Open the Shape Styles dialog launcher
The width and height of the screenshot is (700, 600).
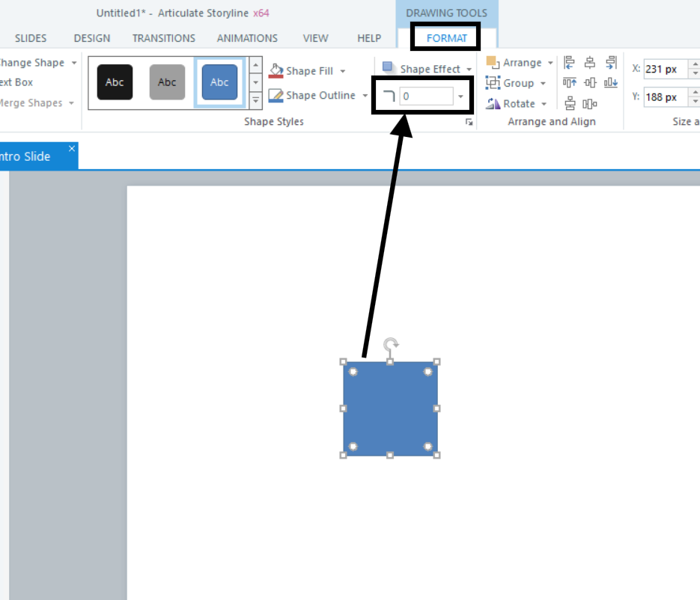point(469,122)
